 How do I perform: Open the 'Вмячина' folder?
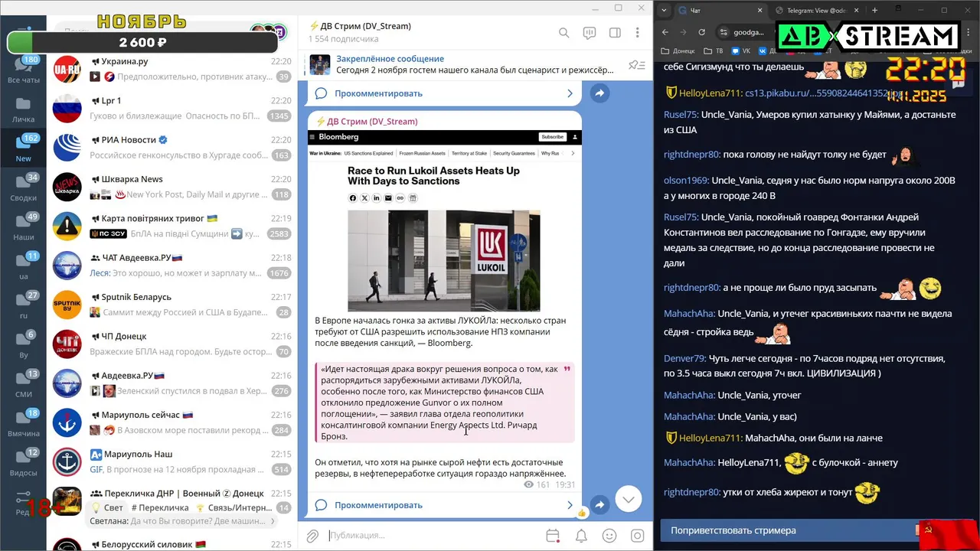coord(24,423)
